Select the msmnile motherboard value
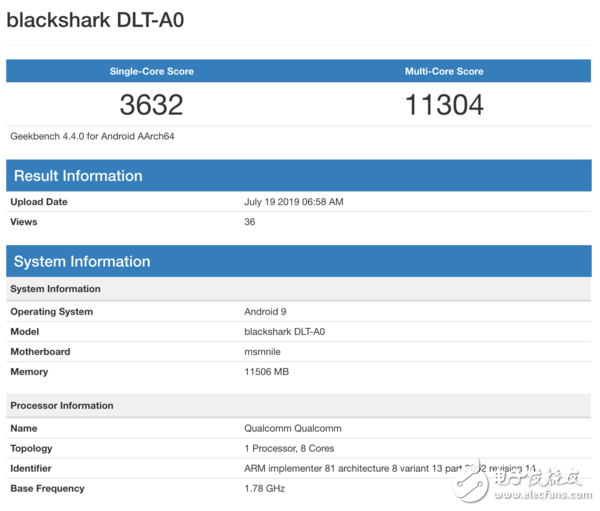The height and width of the screenshot is (511, 600). [x=262, y=351]
